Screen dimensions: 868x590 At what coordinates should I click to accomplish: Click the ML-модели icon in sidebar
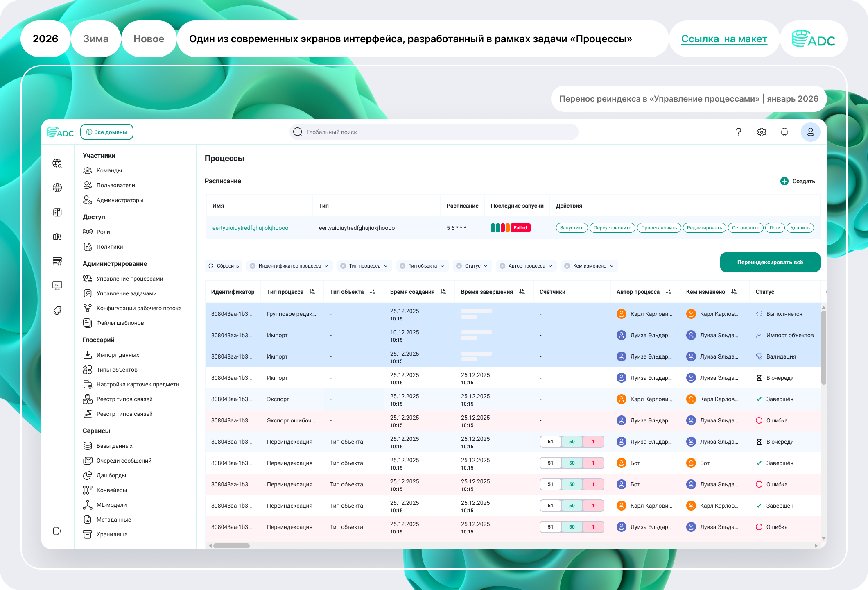88,505
